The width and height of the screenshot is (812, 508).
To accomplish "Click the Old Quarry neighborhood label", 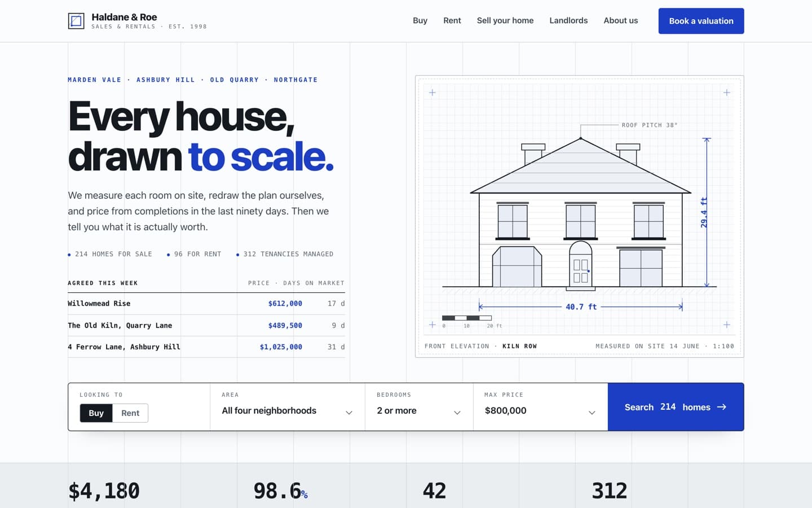I will [x=235, y=80].
